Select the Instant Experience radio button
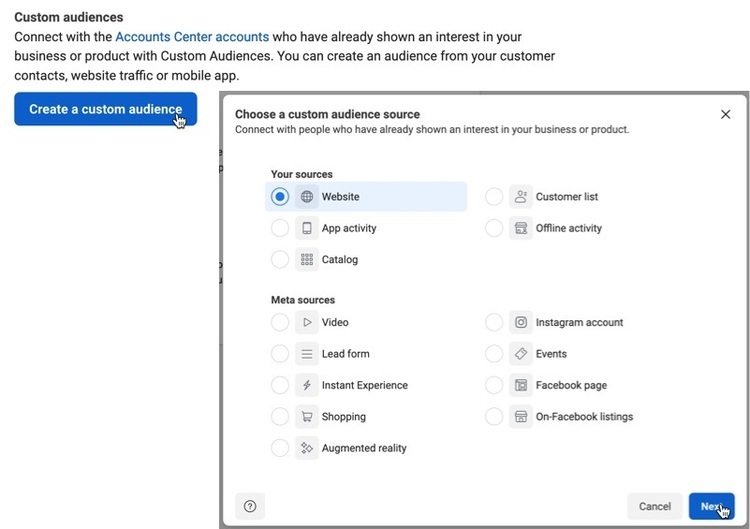 280,385
